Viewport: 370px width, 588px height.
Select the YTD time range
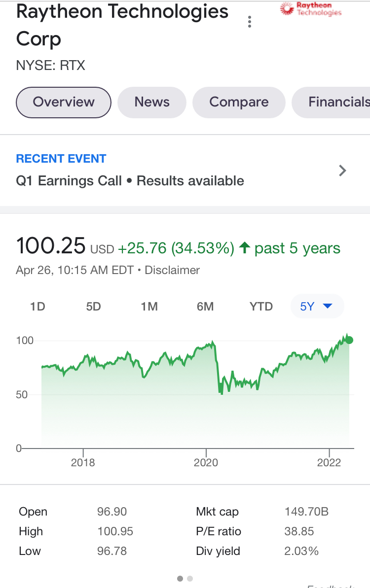pyautogui.click(x=261, y=307)
